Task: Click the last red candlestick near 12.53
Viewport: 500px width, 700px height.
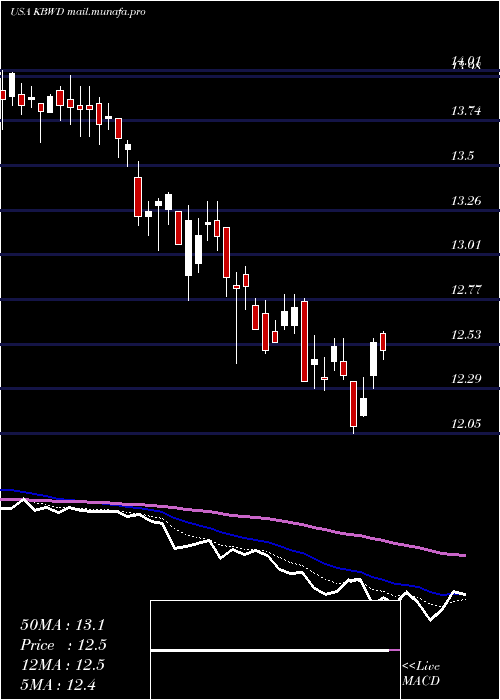Action: [x=383, y=342]
